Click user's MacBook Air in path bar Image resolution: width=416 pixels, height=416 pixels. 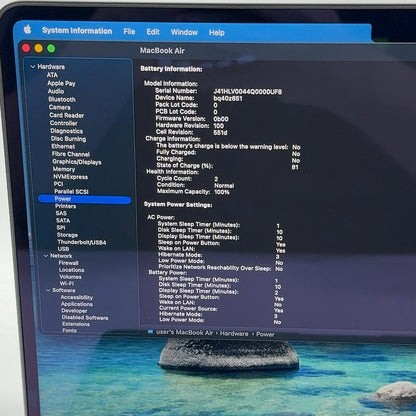(184, 332)
